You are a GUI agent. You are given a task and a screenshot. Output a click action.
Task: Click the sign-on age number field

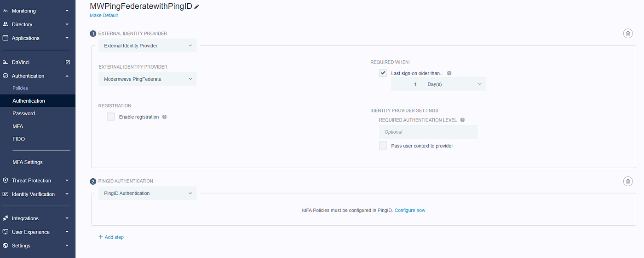[407, 84]
